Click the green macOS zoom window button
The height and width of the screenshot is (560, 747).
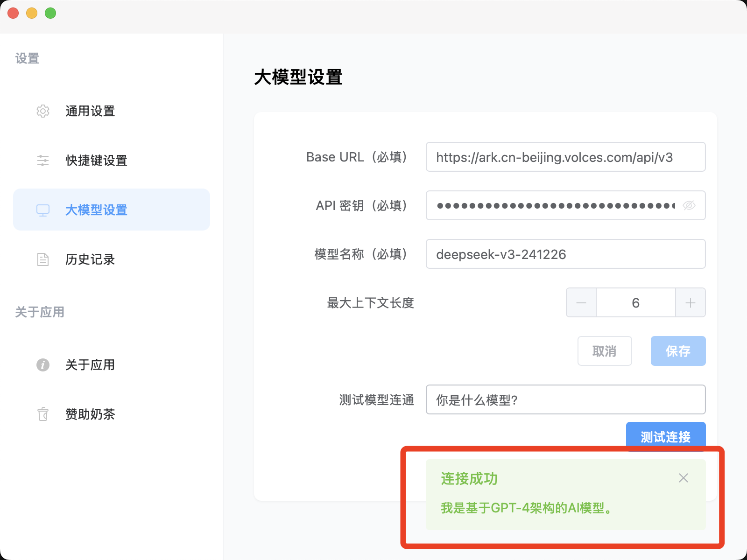[x=50, y=13]
